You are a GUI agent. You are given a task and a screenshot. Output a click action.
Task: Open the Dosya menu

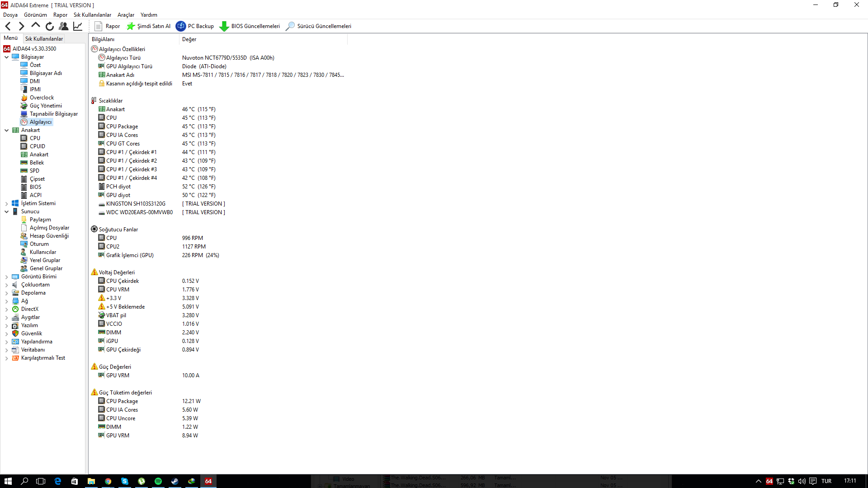click(10, 15)
